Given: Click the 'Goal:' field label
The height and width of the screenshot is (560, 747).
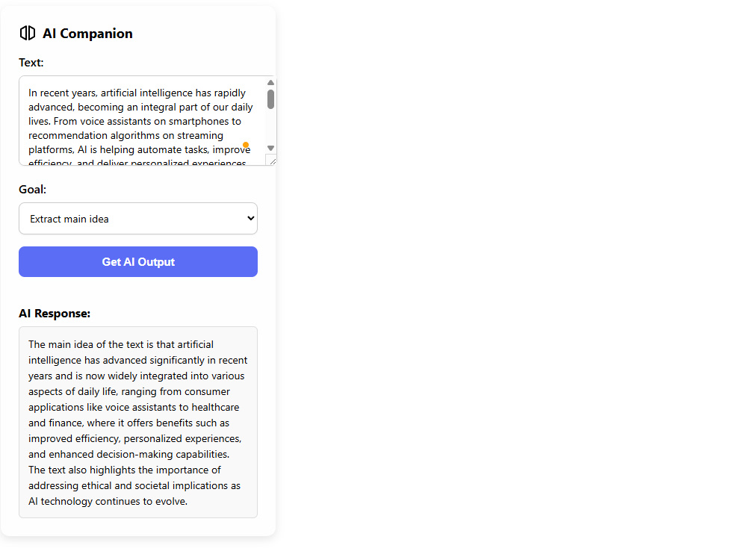Looking at the screenshot, I should tap(32, 190).
